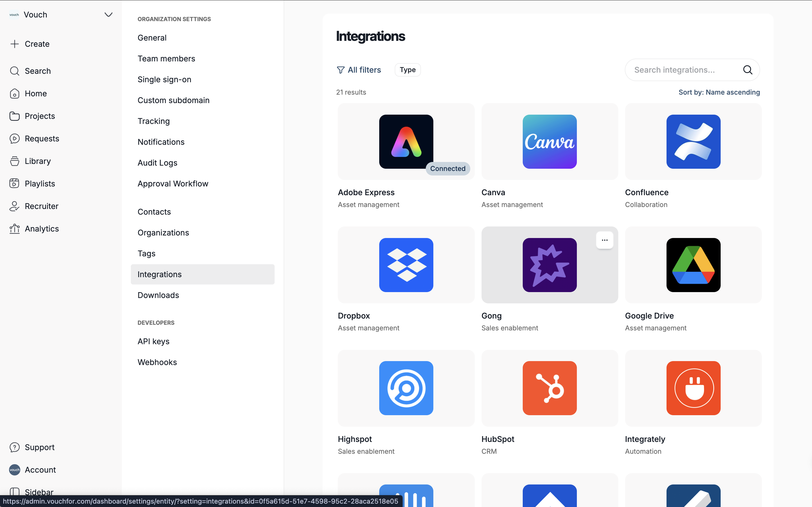Click the Support help icon

click(x=14, y=447)
